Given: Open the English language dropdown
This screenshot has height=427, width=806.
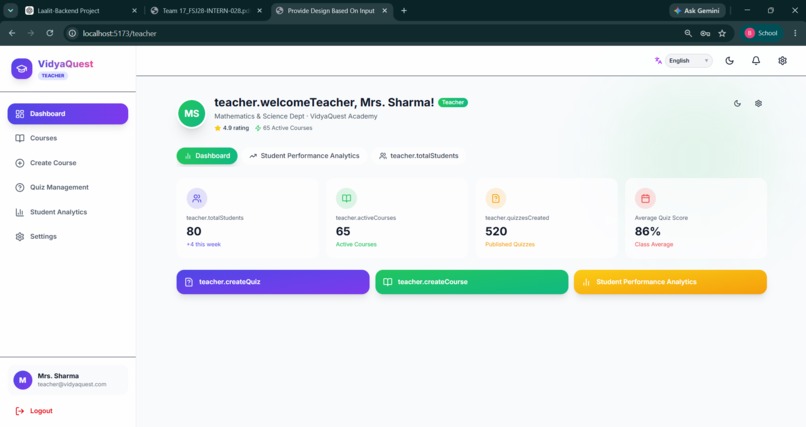Looking at the screenshot, I should [x=689, y=61].
